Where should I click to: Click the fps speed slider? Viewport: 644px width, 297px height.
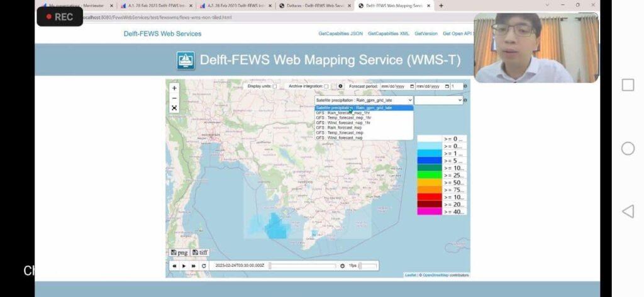367,266
